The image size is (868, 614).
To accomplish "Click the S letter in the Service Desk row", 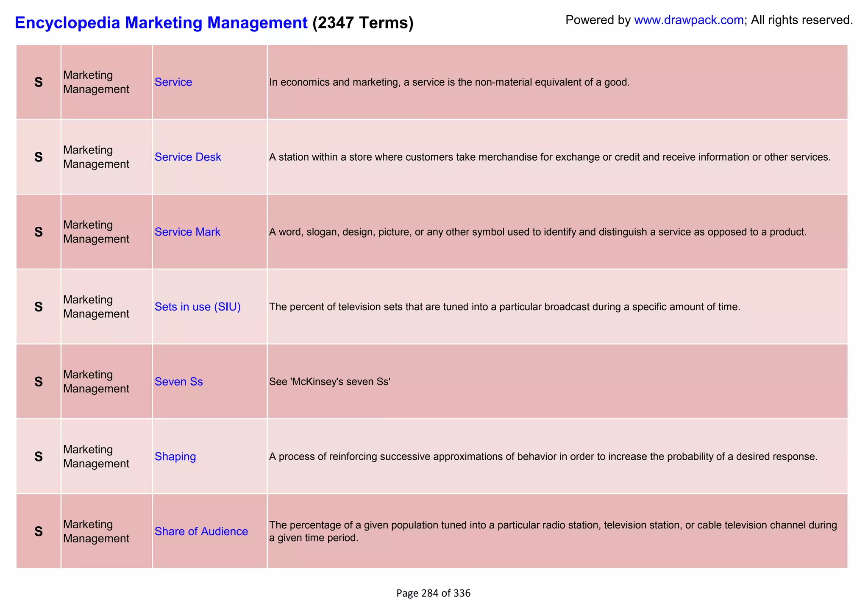I will click(39, 157).
